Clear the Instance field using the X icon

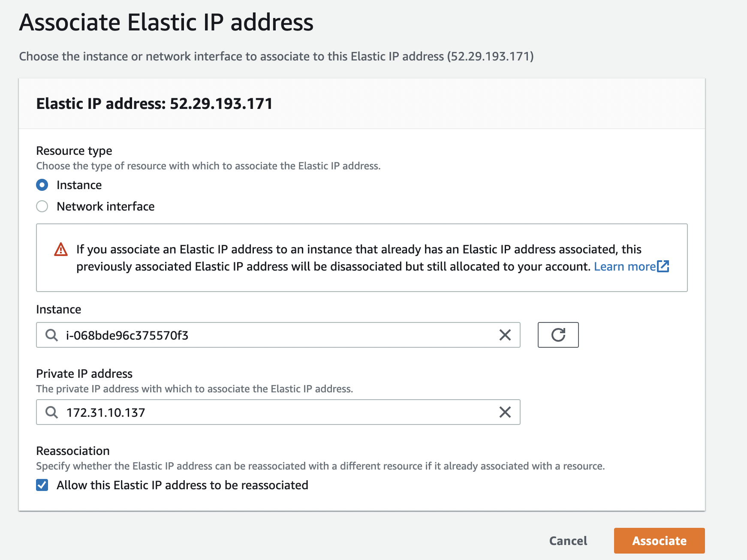coord(505,335)
